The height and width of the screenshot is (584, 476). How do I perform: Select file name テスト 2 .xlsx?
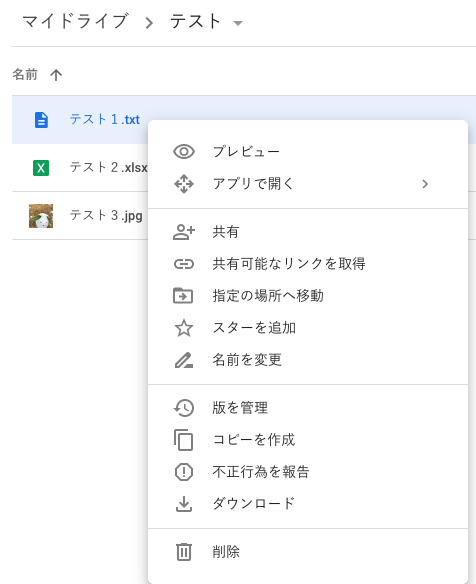[108, 168]
